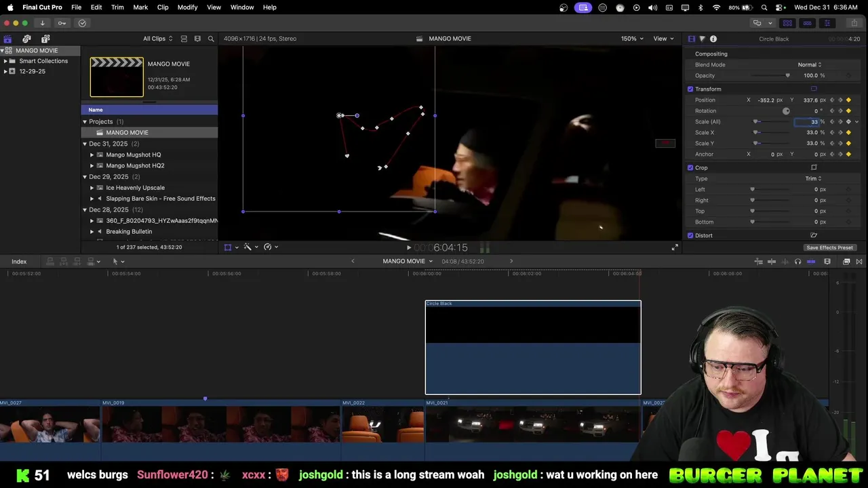Adjust the Opacity slider
This screenshot has width=868, height=488.
click(770, 75)
